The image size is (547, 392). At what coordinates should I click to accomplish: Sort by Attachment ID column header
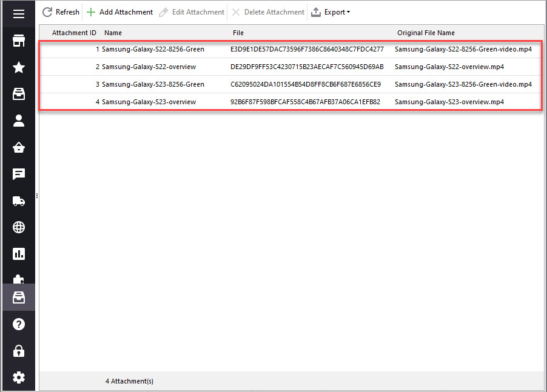click(74, 33)
